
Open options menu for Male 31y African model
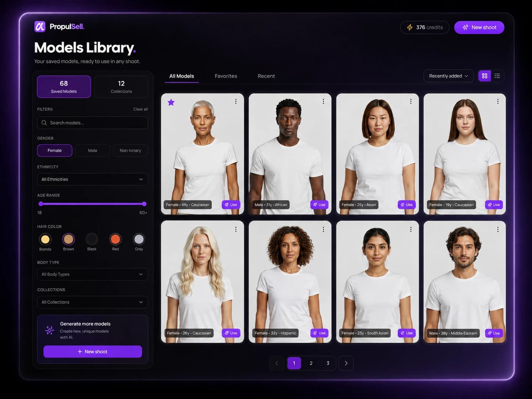[323, 101]
